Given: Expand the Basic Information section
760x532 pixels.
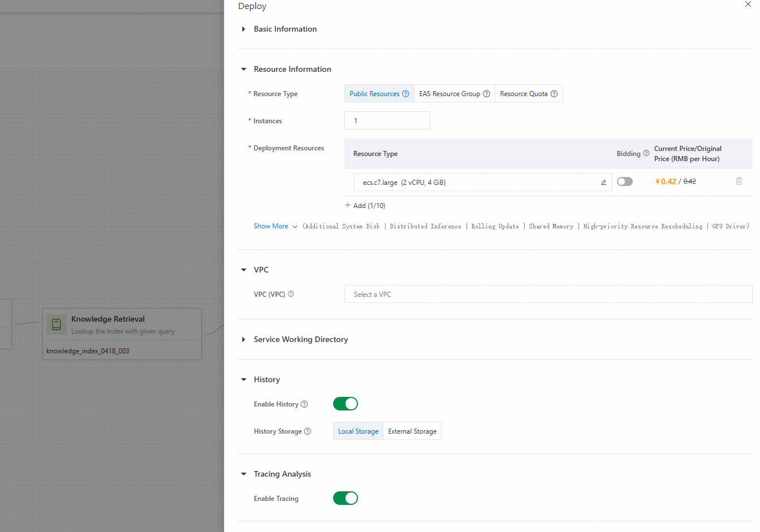Looking at the screenshot, I should tap(285, 29).
